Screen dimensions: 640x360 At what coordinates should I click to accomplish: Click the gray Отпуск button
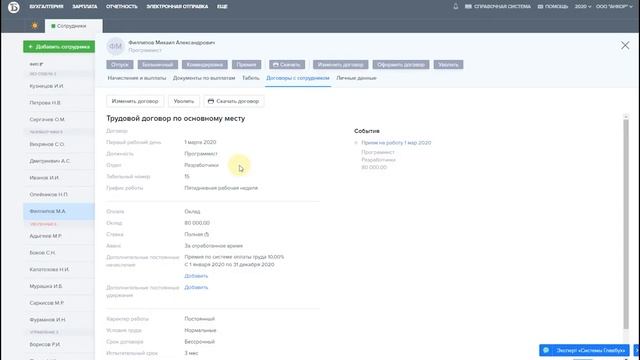click(120, 64)
